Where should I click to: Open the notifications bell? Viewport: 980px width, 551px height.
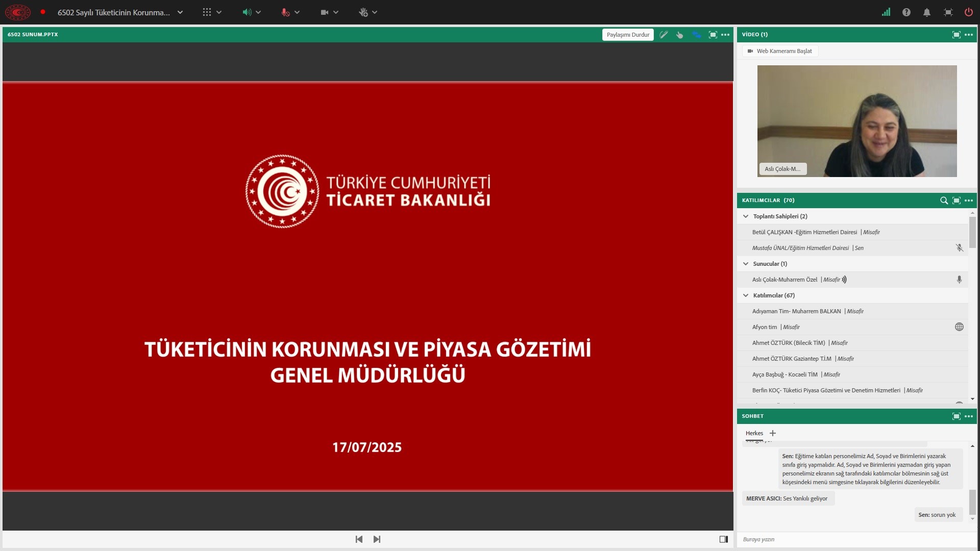click(x=927, y=12)
